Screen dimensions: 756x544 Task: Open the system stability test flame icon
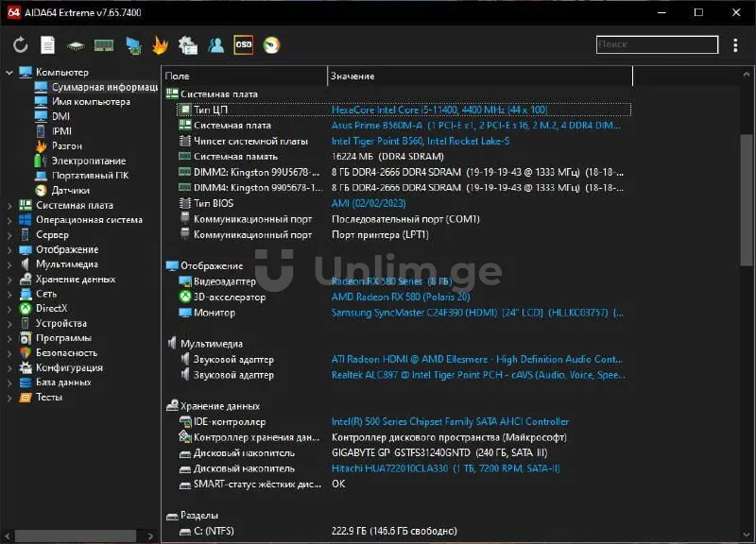tap(161, 44)
